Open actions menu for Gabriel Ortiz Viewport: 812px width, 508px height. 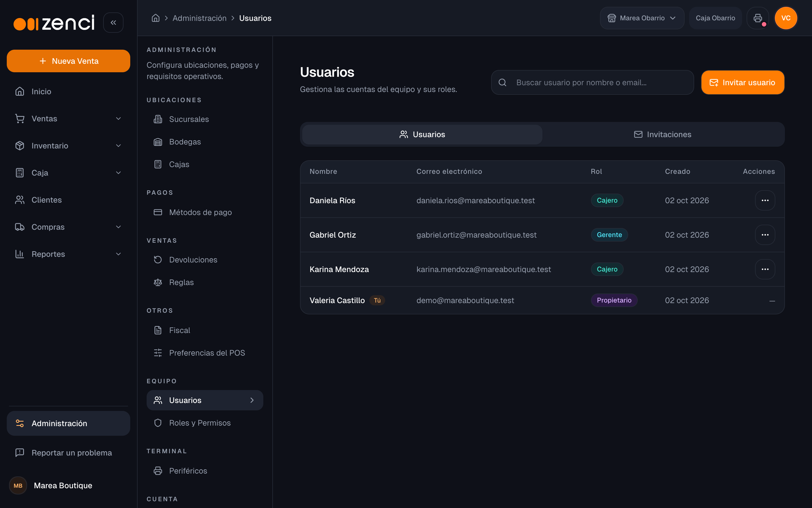tap(765, 235)
